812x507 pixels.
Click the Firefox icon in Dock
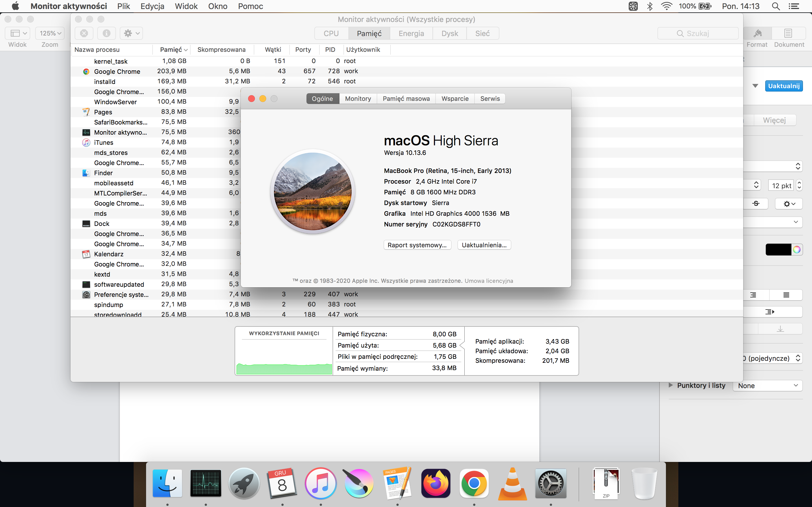436,484
